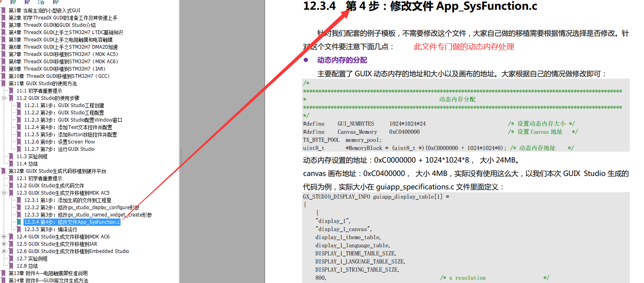The image size is (644, 283).
Task: Click red note 此文件专门做的动态内存处理
Action: coord(464,47)
